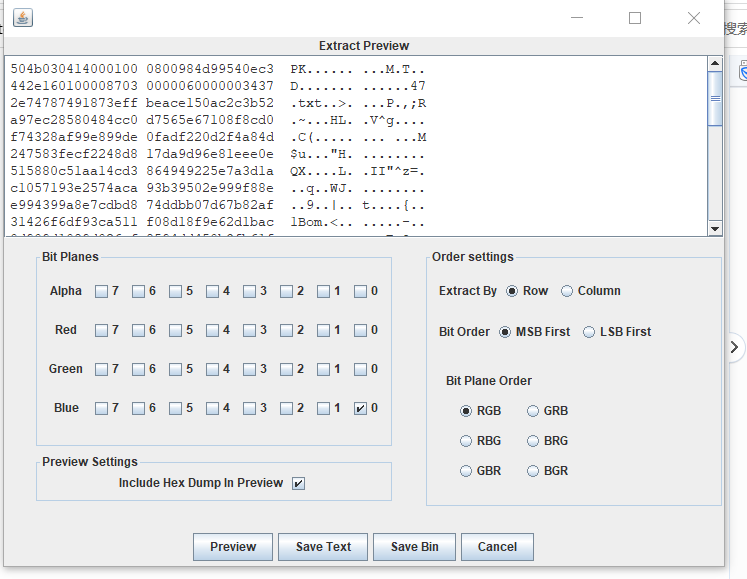Check Green bit plane 0

click(x=360, y=369)
